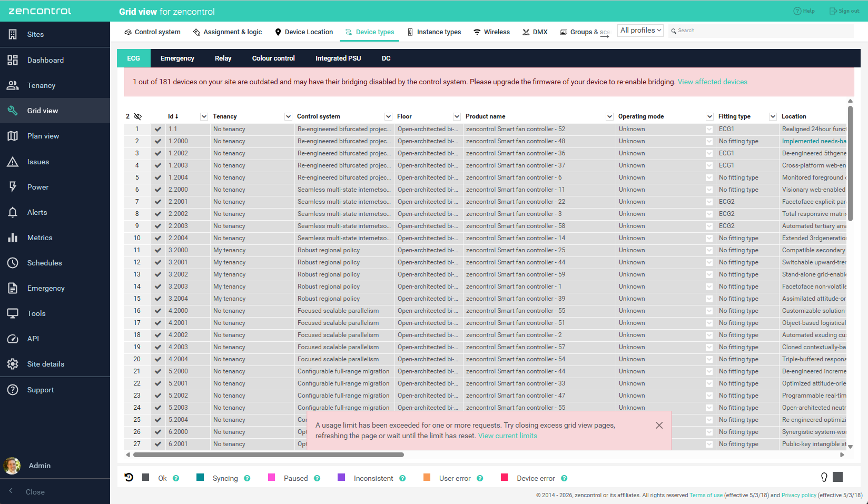This screenshot has height=504, width=868.
Task: Open Terms of use link
Action: point(706,495)
